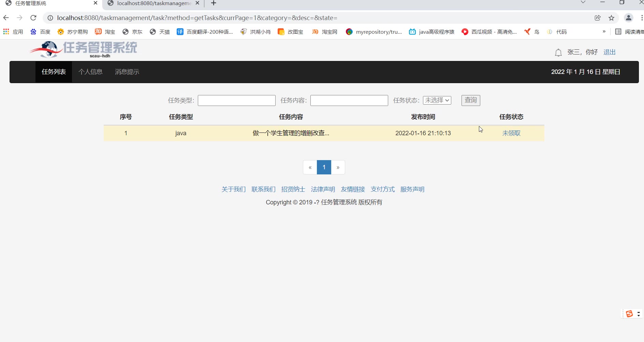Go to the next page with »
Viewport: 644px width, 342px height.
click(338, 167)
